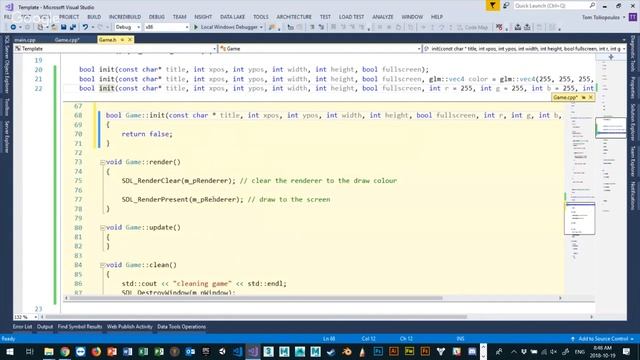Open the debugger target dropdown arrow
Image resolution: width=640 pixels, height=360 pixels.
261,27
